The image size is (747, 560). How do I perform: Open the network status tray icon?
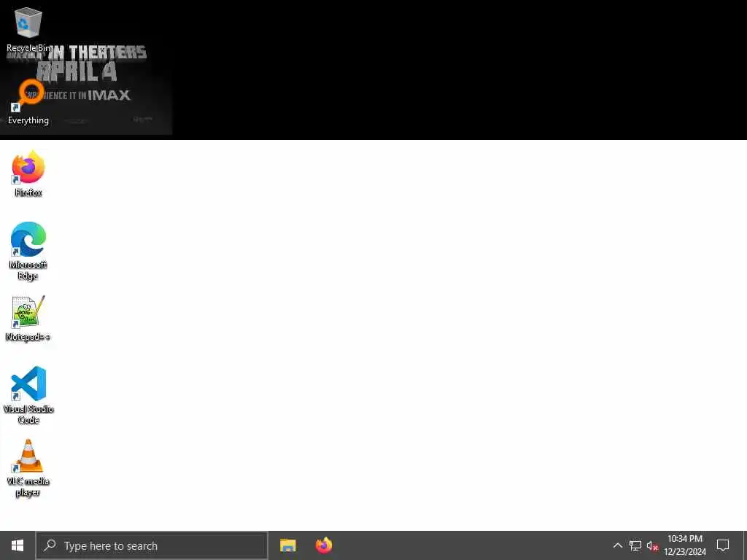coord(635,545)
